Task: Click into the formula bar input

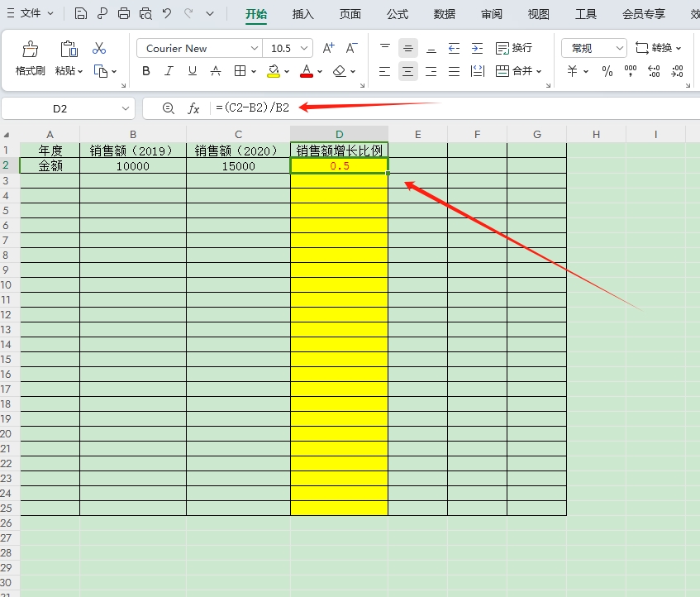Action: [455, 108]
